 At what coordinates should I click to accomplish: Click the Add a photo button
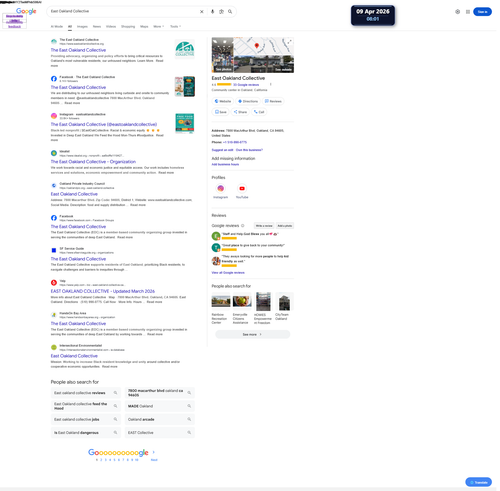[x=285, y=226]
